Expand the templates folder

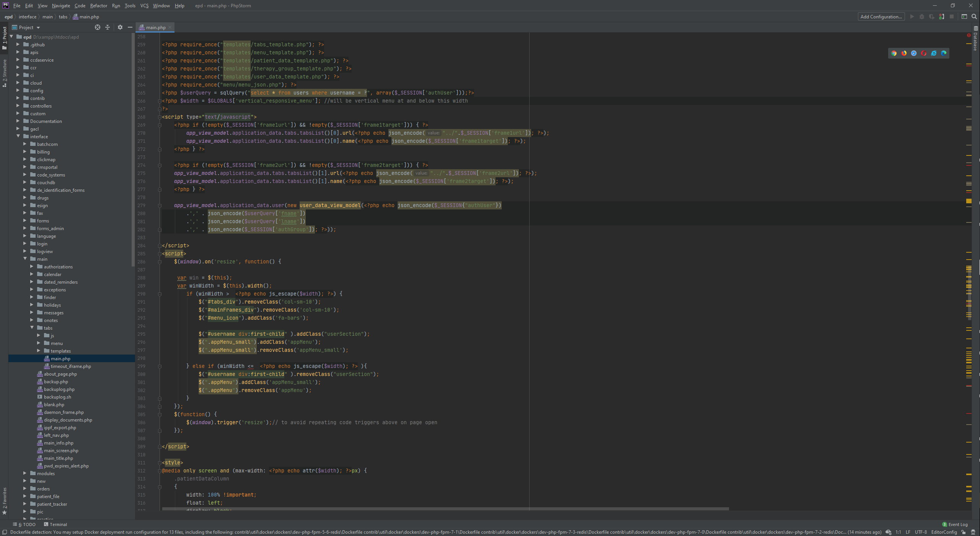[39, 351]
